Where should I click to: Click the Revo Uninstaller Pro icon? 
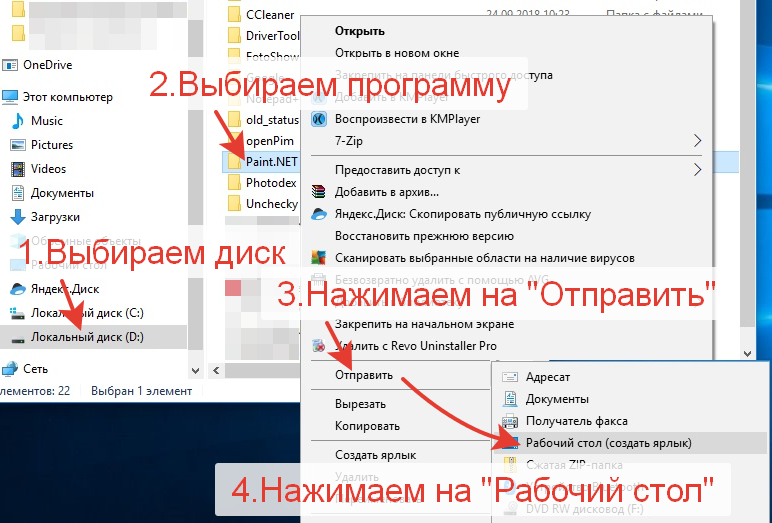click(319, 346)
